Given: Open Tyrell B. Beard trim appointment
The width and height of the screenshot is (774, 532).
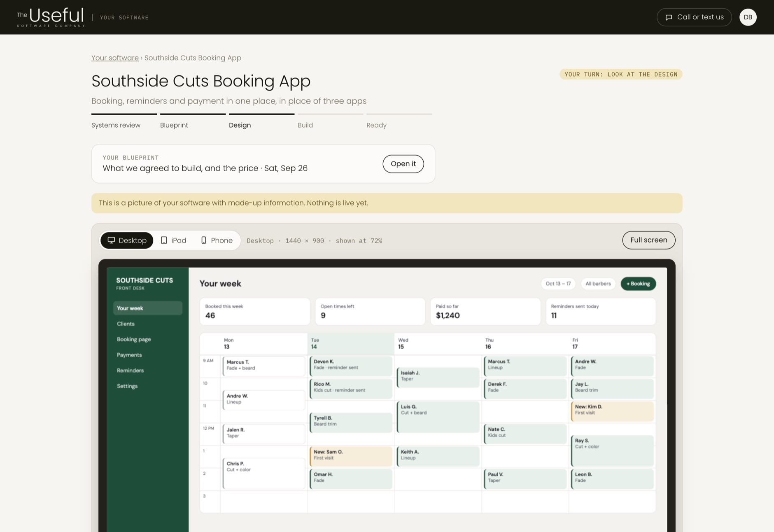Looking at the screenshot, I should pos(351,422).
